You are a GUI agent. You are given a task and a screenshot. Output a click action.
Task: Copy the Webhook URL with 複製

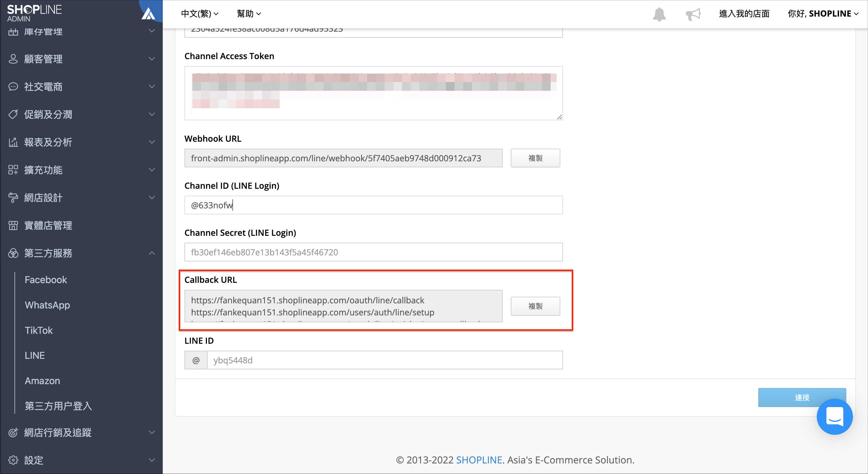point(536,158)
